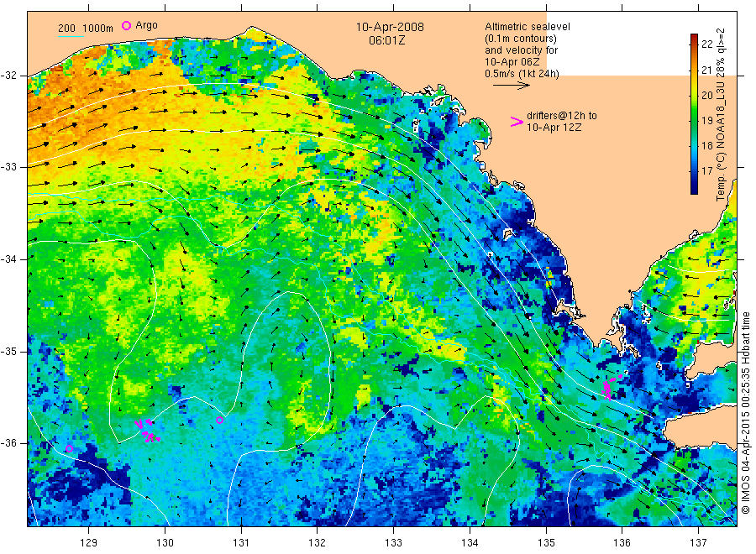This screenshot has width=756, height=554.
Task: Click the longitude label '137'
Action: click(x=698, y=543)
